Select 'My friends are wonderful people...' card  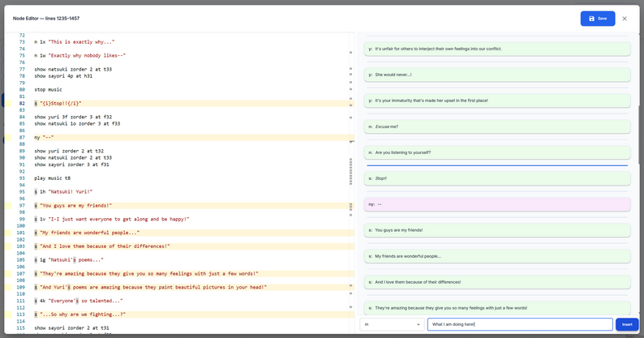pyautogui.click(x=496, y=256)
